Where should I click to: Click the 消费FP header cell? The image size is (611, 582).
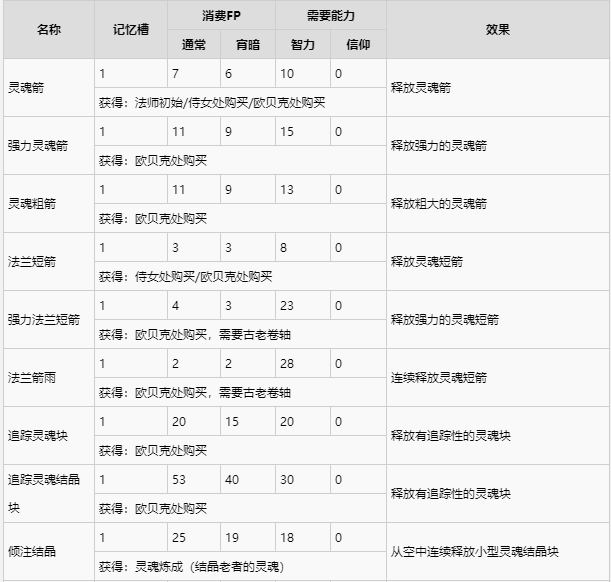(x=221, y=16)
